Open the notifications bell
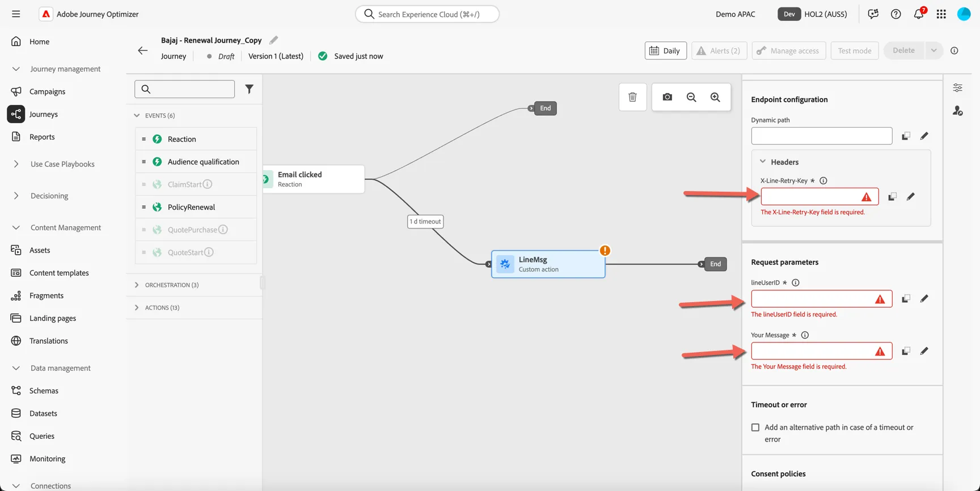 (x=919, y=14)
